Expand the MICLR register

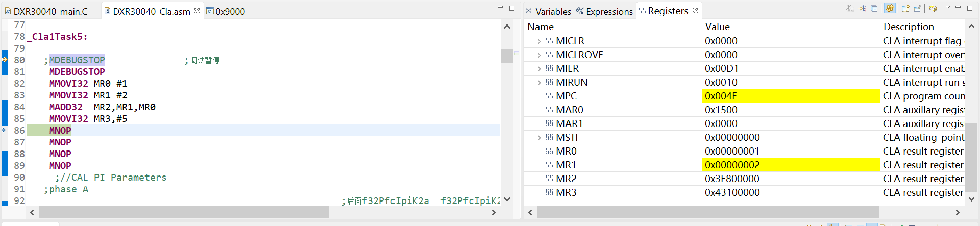[x=540, y=41]
